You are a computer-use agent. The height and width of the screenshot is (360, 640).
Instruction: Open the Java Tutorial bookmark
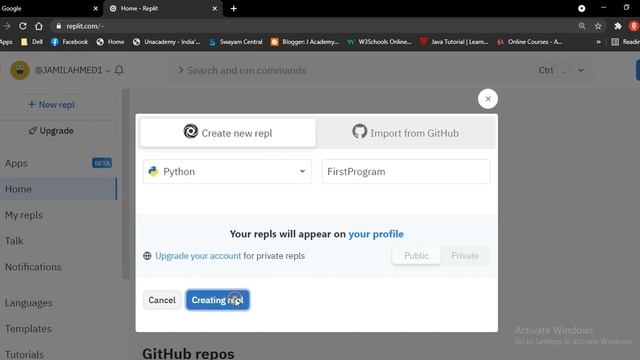tap(454, 42)
